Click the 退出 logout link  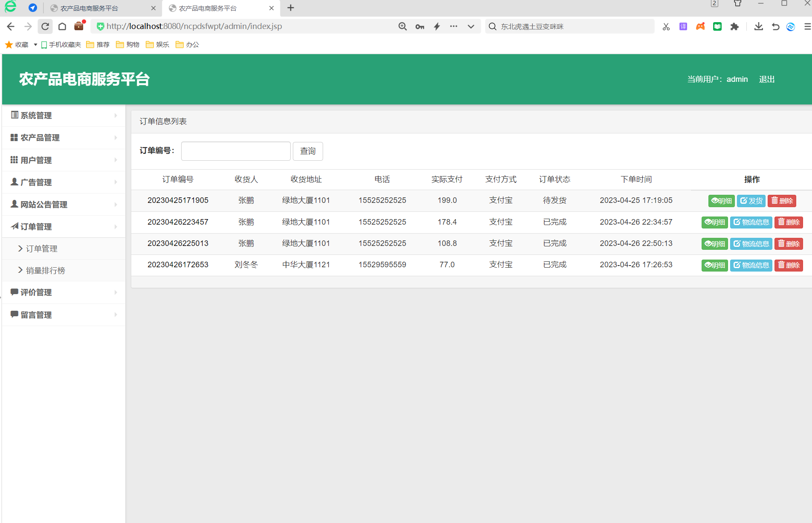click(766, 79)
